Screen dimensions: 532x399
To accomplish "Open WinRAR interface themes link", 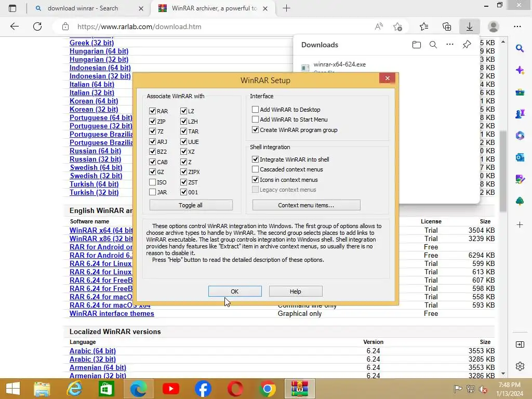I will point(112,313).
